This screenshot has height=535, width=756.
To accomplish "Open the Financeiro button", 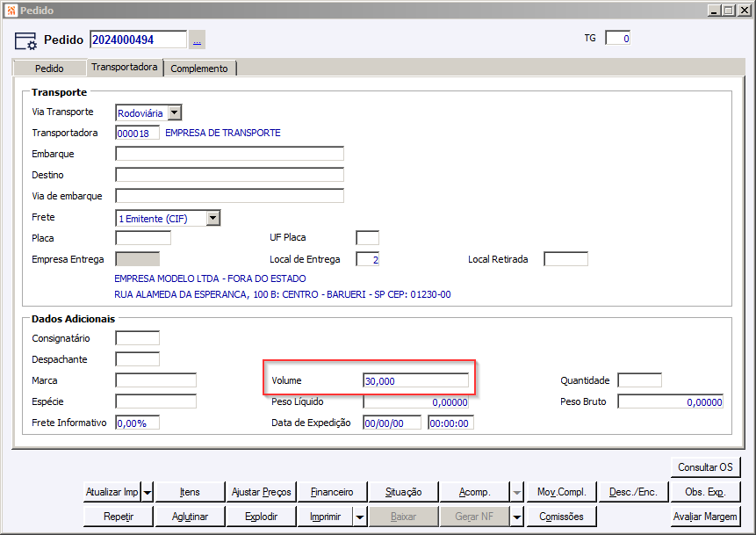I will tap(332, 492).
